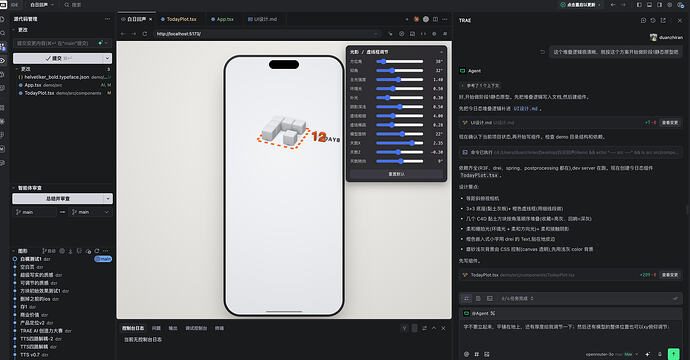Click the voice input microphone icon
This screenshot has width=690, height=360.
click(660, 354)
